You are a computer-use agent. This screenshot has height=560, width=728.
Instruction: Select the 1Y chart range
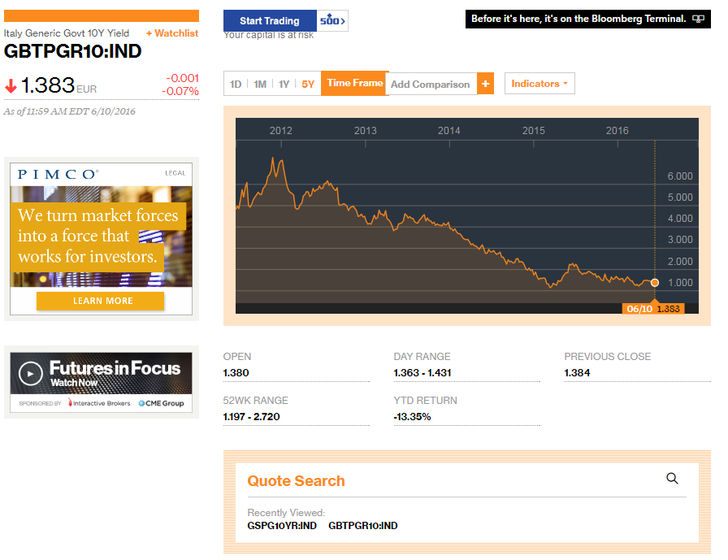284,84
